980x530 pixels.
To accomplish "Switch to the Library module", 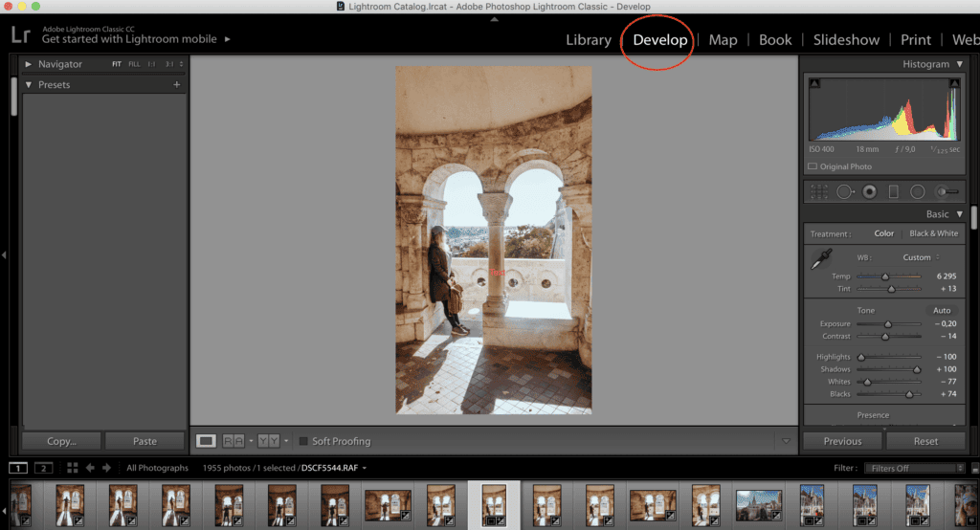I will click(588, 39).
